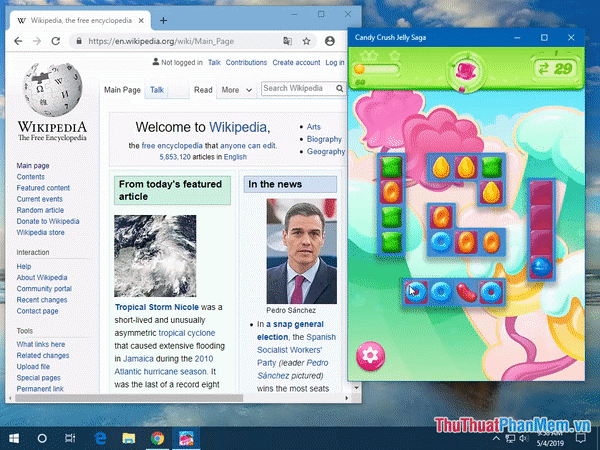Click the Arts portal link

tap(313, 127)
